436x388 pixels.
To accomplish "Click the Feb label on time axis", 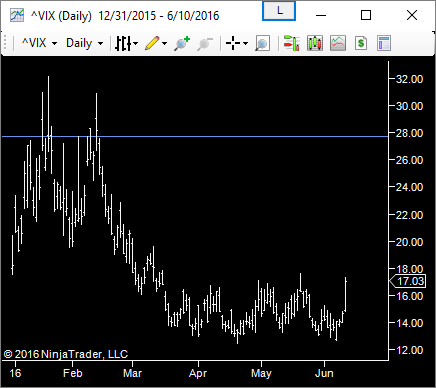I will click(72, 373).
